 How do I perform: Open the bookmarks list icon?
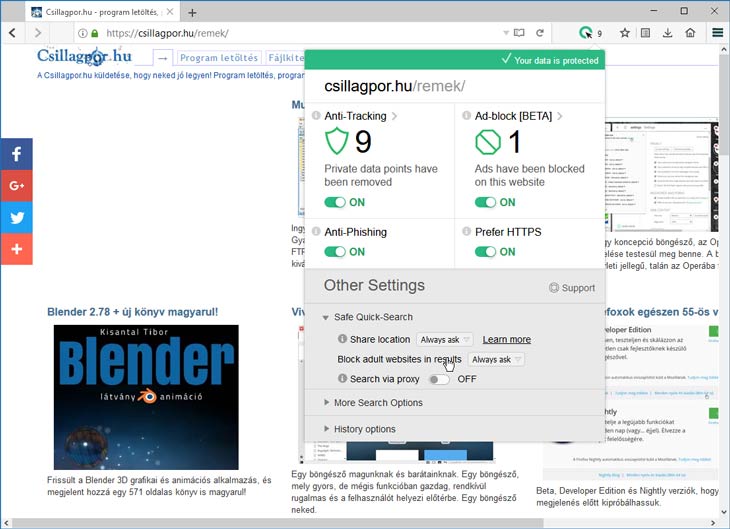[645, 33]
